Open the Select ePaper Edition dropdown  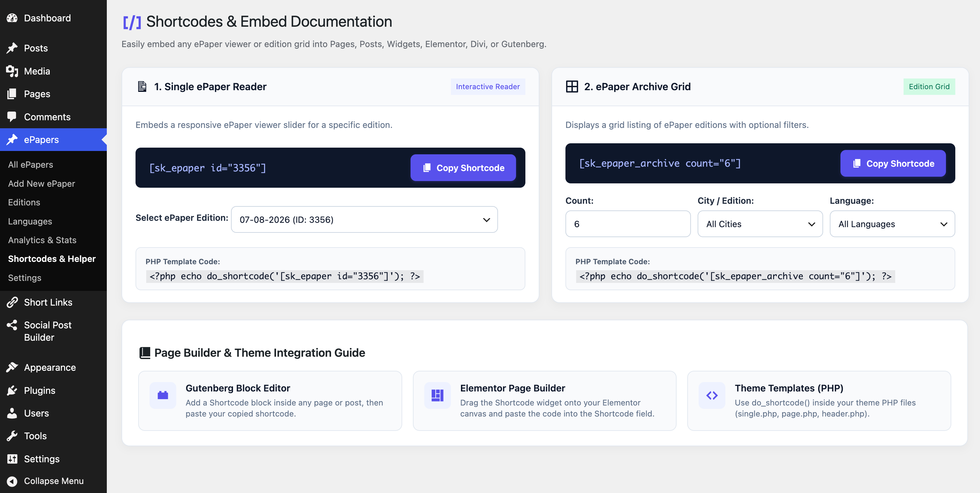(x=364, y=220)
